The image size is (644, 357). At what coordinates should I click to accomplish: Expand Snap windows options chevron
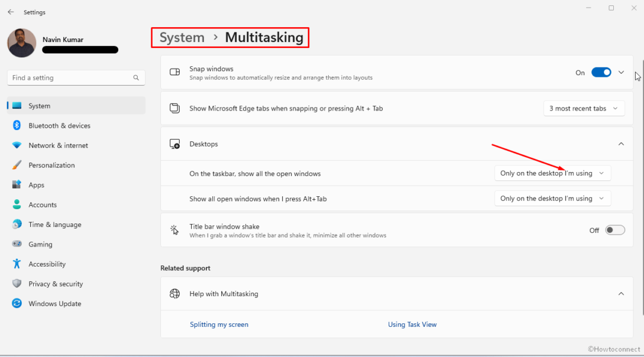(621, 72)
